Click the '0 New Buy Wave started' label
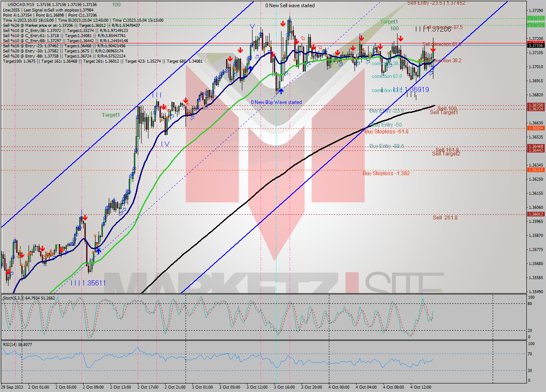Viewport: 546px width, 392px height. (276, 102)
